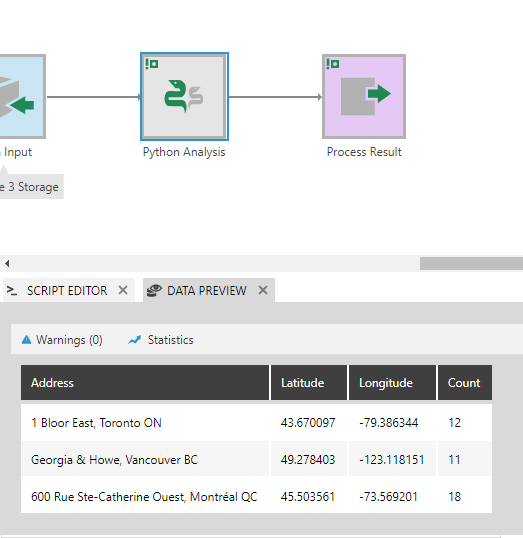Screen dimensions: 523x538
Task: Click the Script Editor prompt icon
Action: coord(12,291)
